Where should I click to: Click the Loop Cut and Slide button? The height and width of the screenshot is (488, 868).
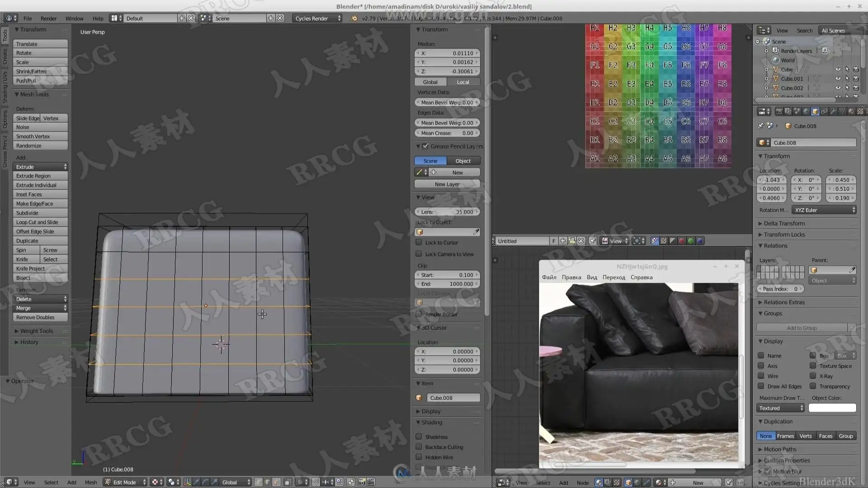click(x=40, y=222)
